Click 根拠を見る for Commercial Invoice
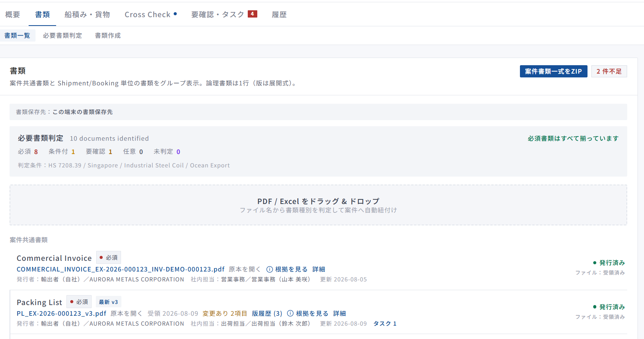The height and width of the screenshot is (339, 644). tap(291, 269)
